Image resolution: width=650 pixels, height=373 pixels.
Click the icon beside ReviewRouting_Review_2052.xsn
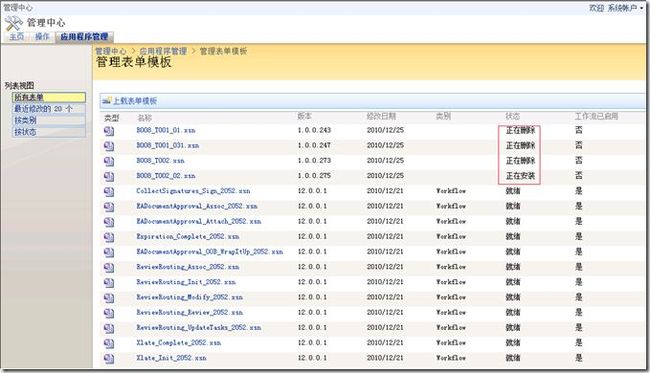pos(109,314)
